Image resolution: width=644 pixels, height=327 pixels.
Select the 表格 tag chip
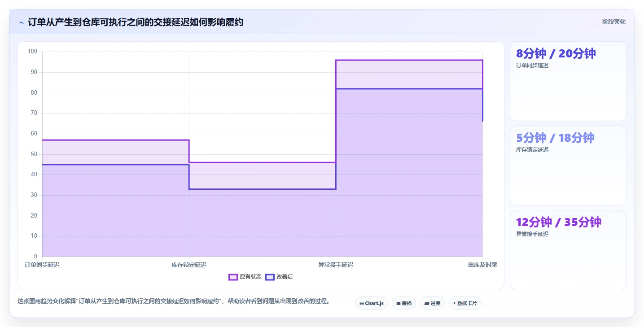pos(404,303)
